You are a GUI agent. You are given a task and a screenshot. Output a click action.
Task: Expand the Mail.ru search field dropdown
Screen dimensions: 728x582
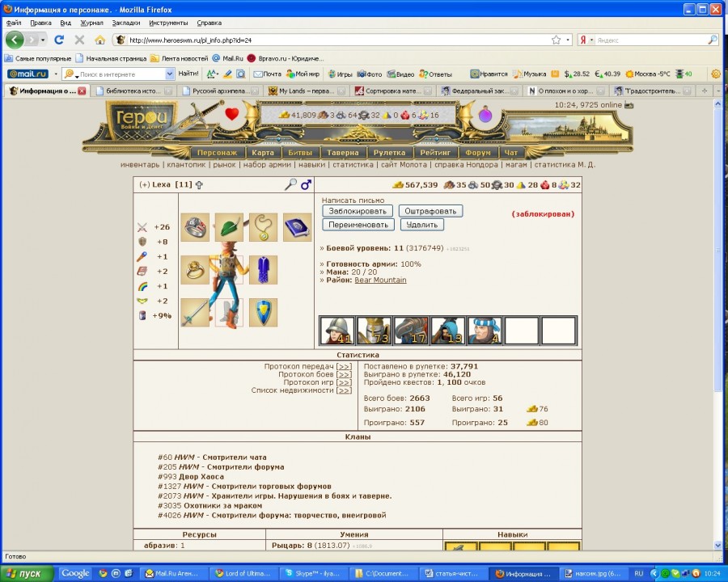(x=170, y=74)
